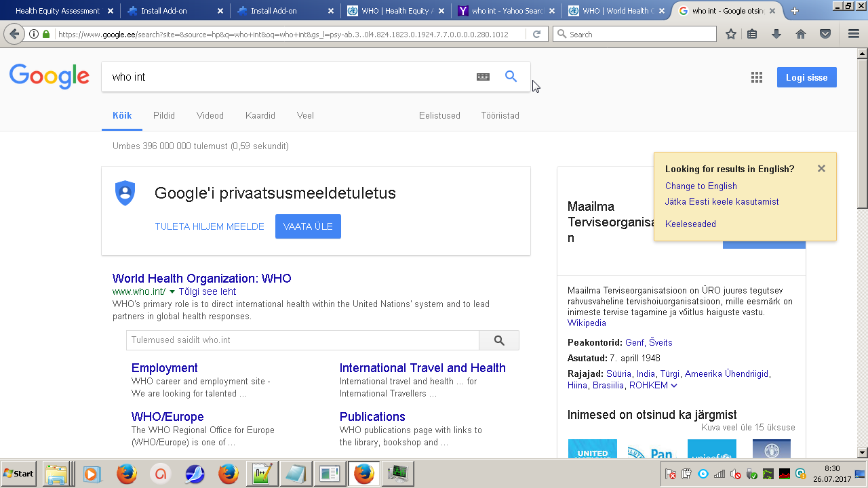Viewport: 868px width, 488px height.
Task: Open the Downloads arrow icon
Action: 776,34
